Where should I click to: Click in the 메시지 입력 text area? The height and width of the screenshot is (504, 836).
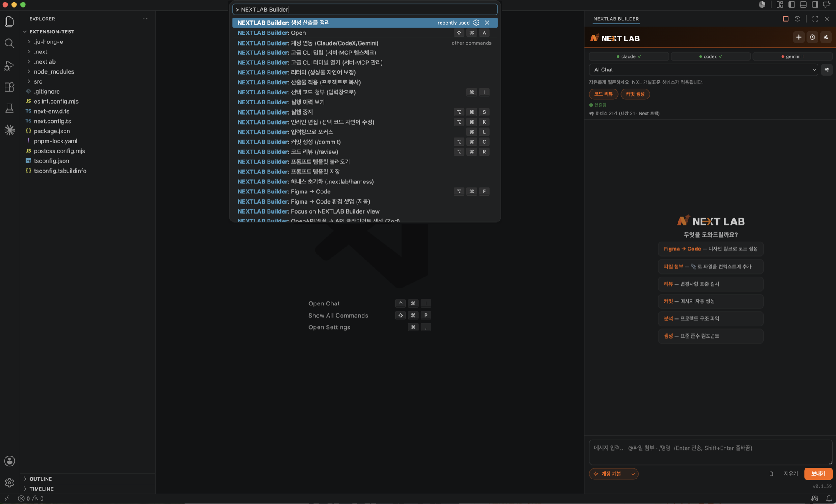pyautogui.click(x=711, y=452)
